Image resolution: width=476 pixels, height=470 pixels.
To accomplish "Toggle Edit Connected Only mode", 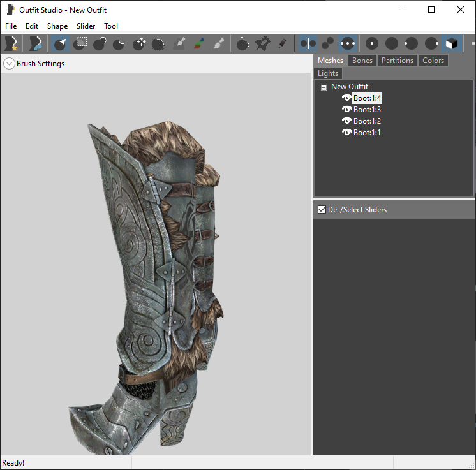I will 327,43.
